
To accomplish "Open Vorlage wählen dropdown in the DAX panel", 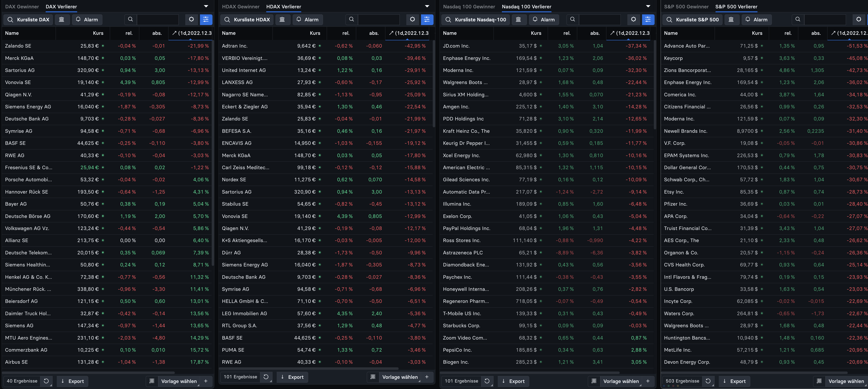I will click(179, 381).
